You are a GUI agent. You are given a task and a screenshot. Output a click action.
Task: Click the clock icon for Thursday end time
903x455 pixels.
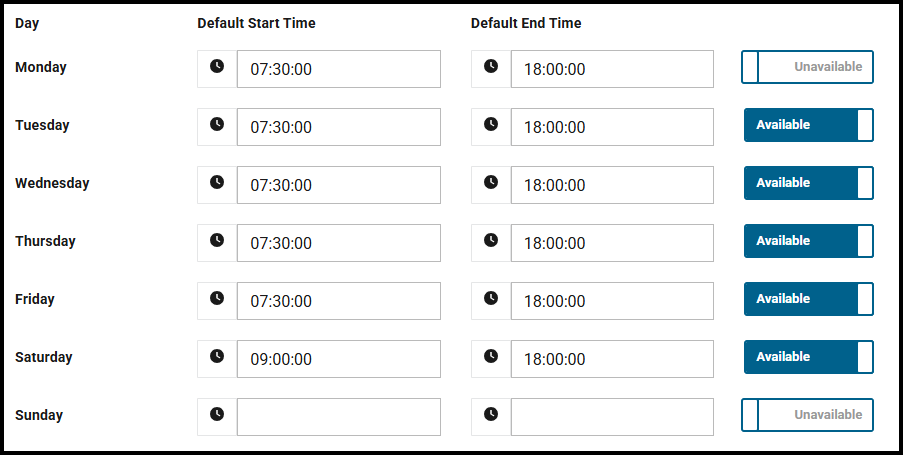tap(491, 241)
